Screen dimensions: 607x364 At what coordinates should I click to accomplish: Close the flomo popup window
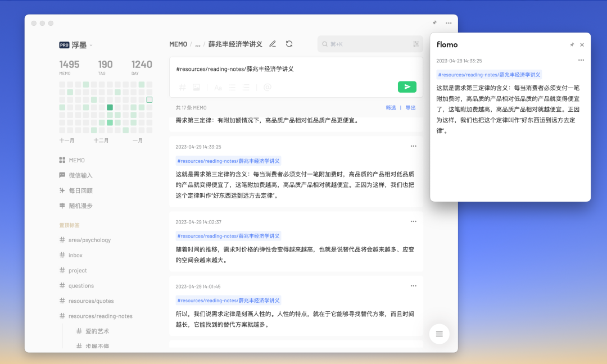(x=582, y=45)
